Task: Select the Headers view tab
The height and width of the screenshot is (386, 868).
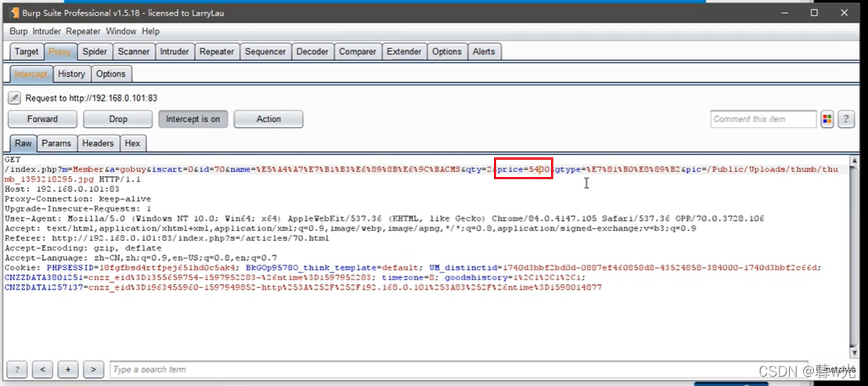Action: [98, 143]
